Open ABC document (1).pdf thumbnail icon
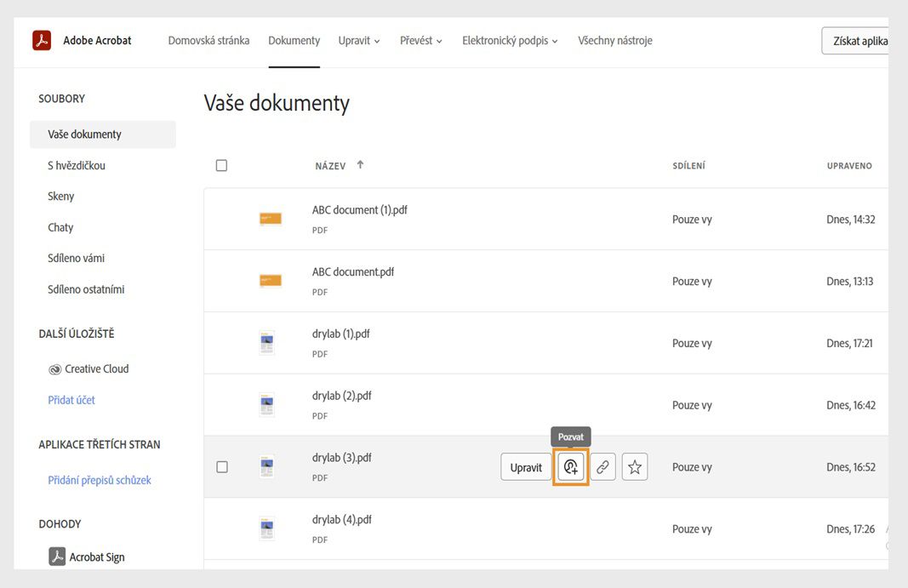This screenshot has height=588, width=908. 270,219
